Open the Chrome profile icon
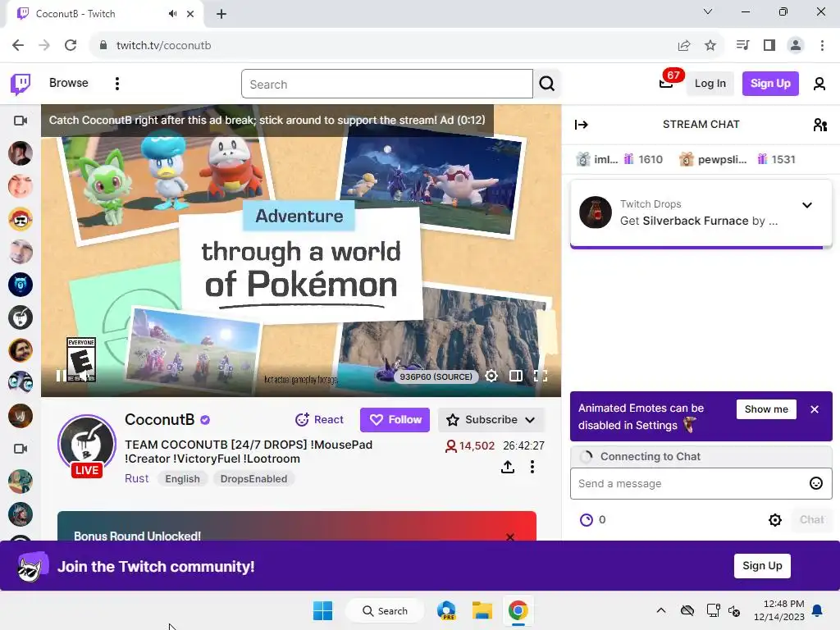The image size is (840, 630). click(x=796, y=46)
